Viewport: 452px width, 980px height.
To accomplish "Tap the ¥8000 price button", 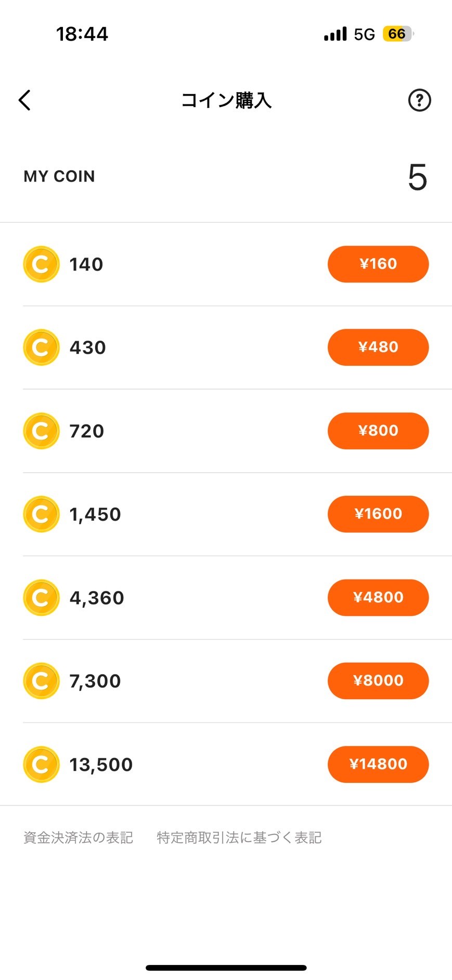I will tap(378, 681).
